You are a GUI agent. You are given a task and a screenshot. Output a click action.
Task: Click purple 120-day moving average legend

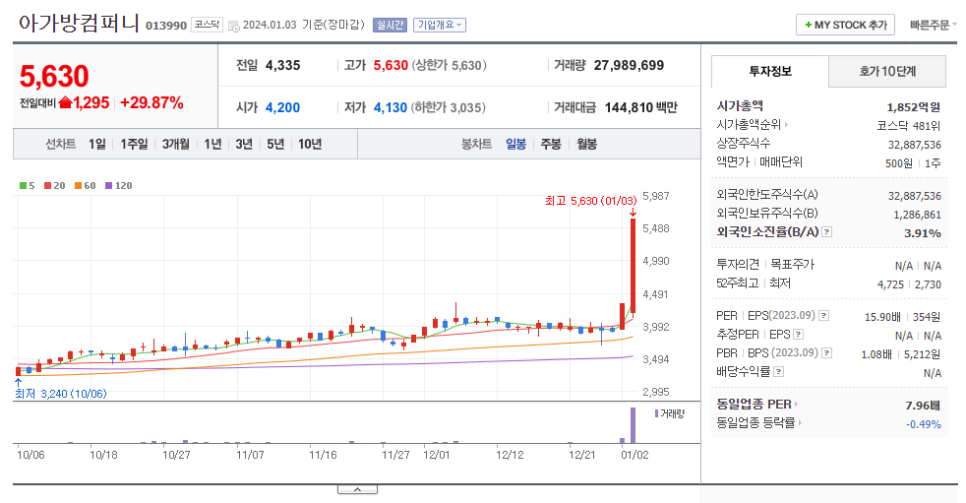pos(118,186)
